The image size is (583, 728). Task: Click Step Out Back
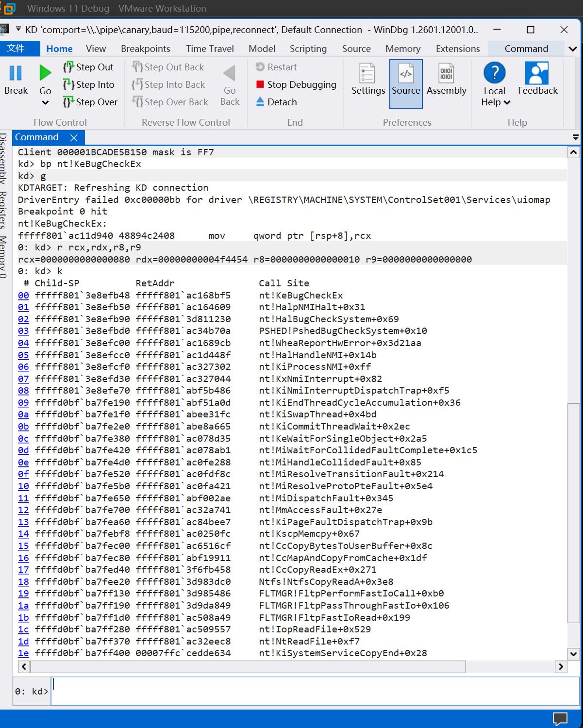click(168, 67)
